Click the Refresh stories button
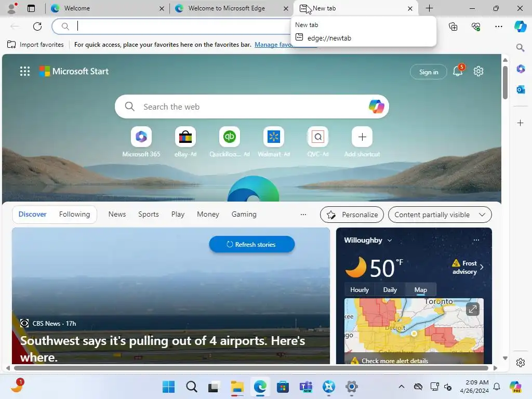 252,244
